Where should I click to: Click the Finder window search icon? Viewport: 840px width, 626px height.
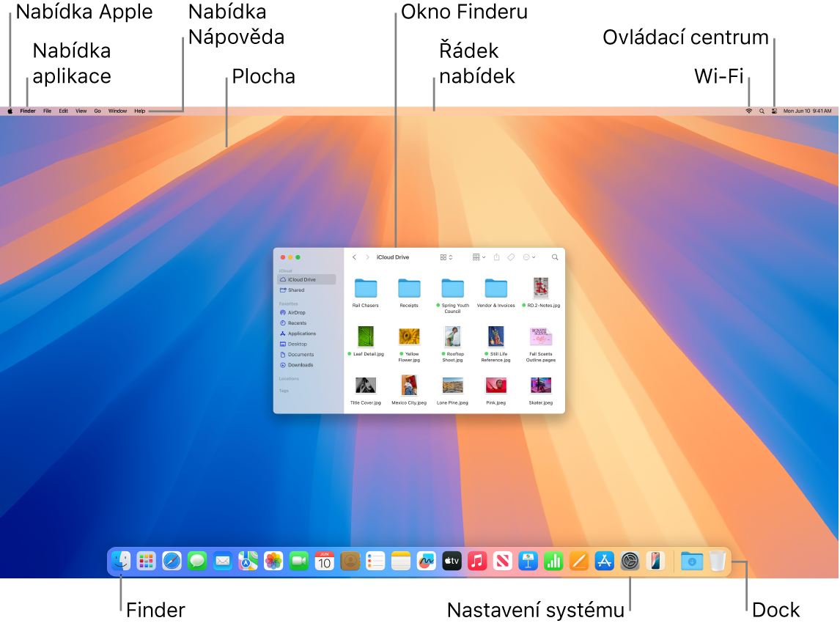tap(555, 257)
